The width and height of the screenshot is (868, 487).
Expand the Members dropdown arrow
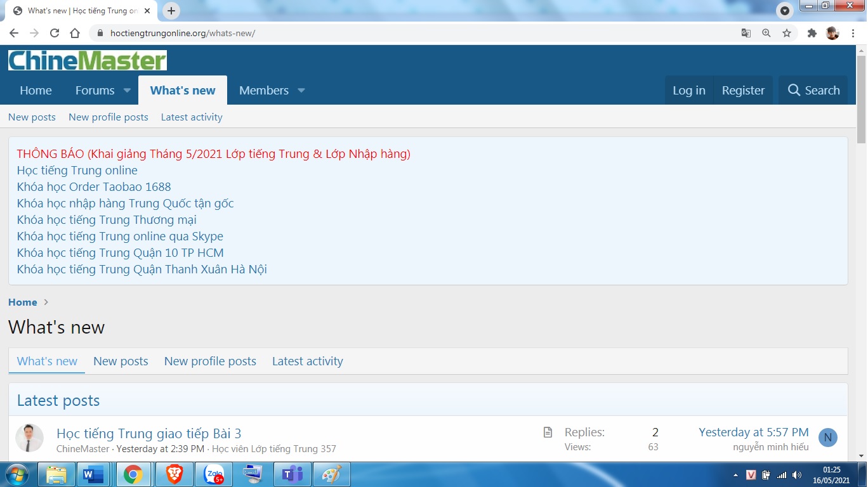point(301,91)
